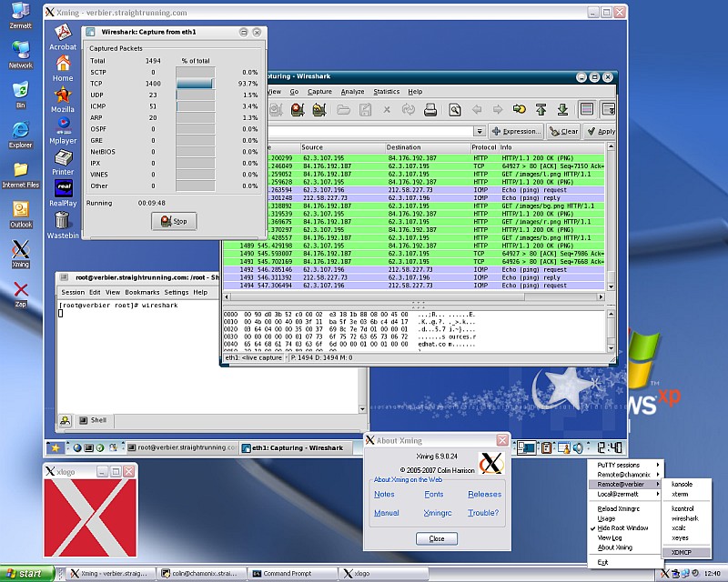The image size is (728, 582).
Task: Expand the Local@zermatt submenu
Action: (625, 494)
